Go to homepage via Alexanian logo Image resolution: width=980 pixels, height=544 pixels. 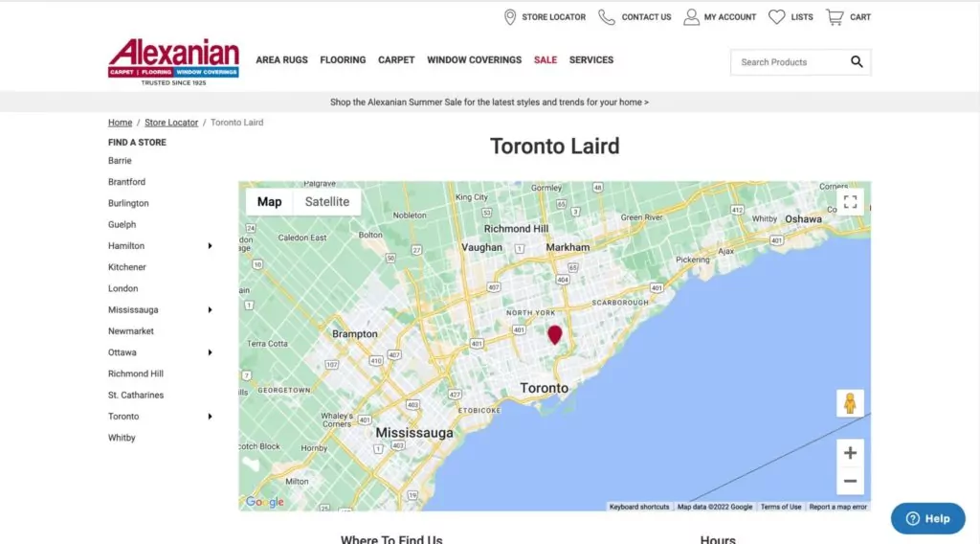coord(173,62)
